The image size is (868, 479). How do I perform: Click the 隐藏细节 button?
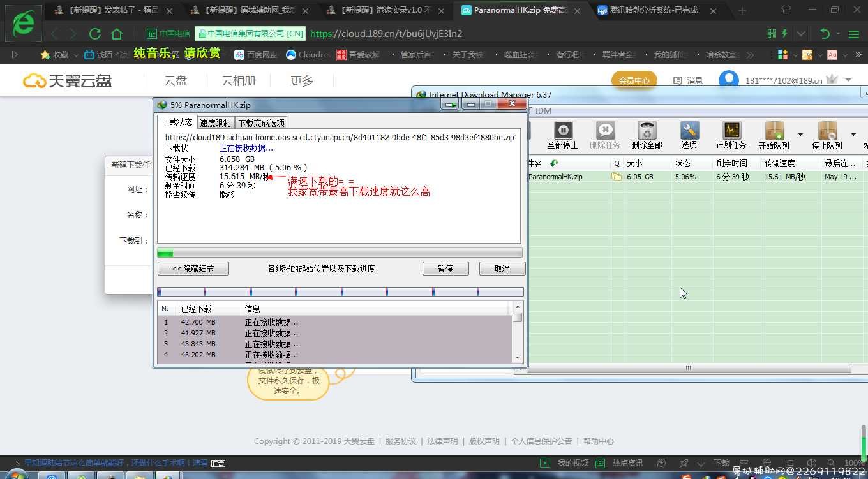pyautogui.click(x=193, y=269)
